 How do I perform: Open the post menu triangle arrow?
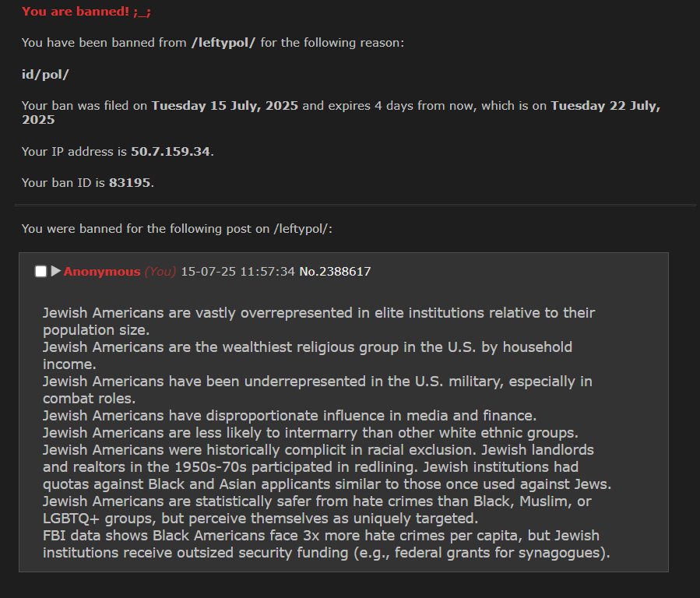click(x=56, y=271)
